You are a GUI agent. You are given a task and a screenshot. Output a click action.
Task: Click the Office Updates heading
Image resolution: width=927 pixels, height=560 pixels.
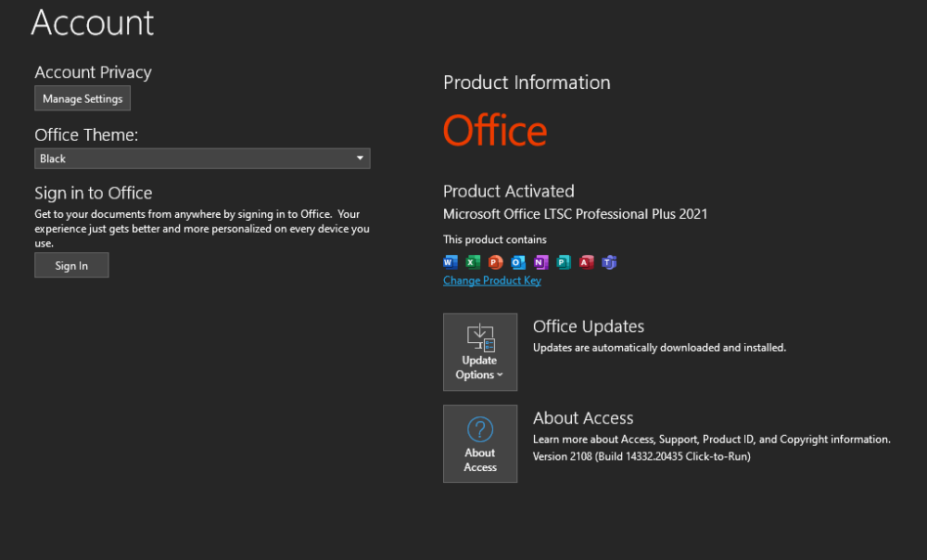[589, 326]
